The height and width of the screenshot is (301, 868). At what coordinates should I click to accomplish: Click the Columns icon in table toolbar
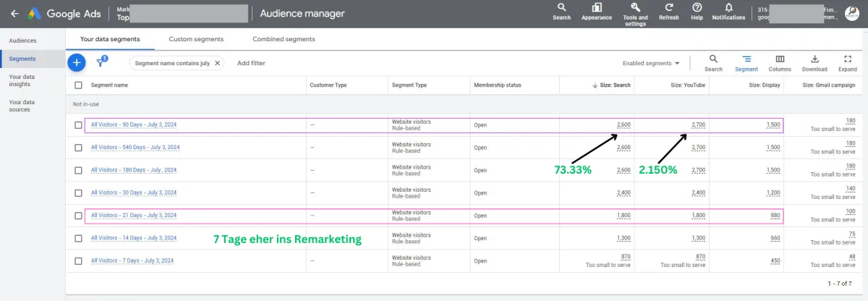tap(780, 59)
